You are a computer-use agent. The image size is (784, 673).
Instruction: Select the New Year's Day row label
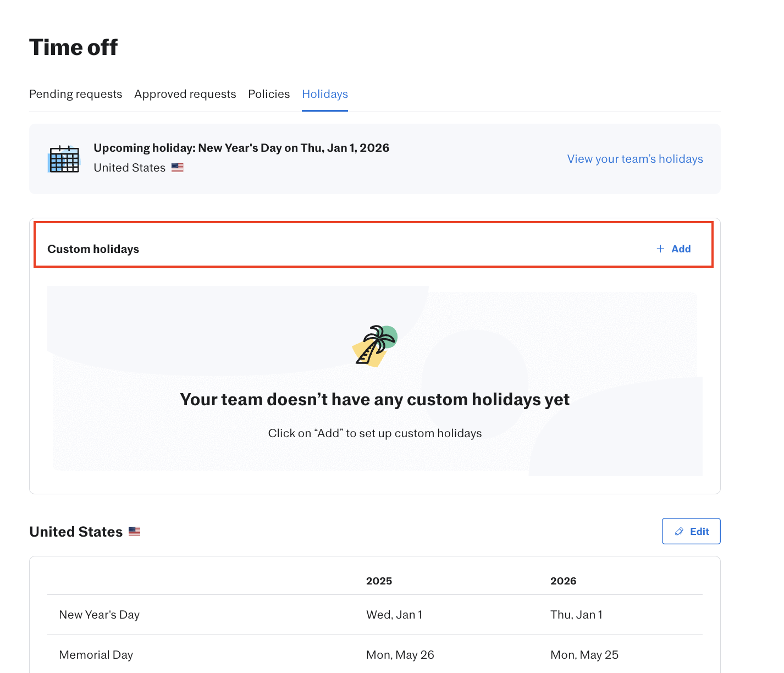point(100,615)
